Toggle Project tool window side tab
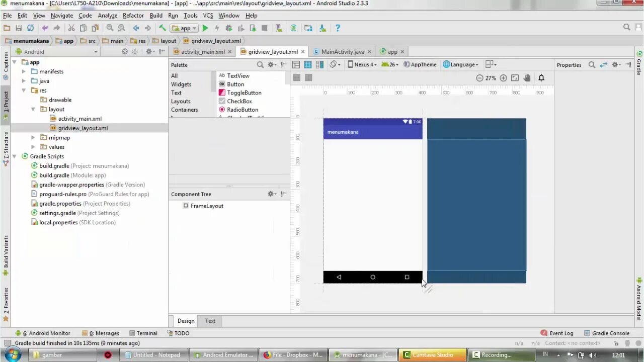The height and width of the screenshot is (362, 644). point(6,105)
